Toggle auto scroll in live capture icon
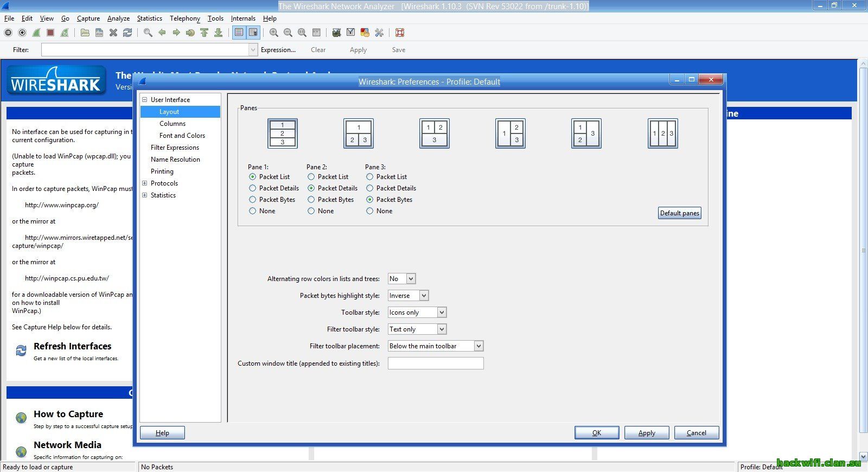The height and width of the screenshot is (472, 868). (253, 33)
